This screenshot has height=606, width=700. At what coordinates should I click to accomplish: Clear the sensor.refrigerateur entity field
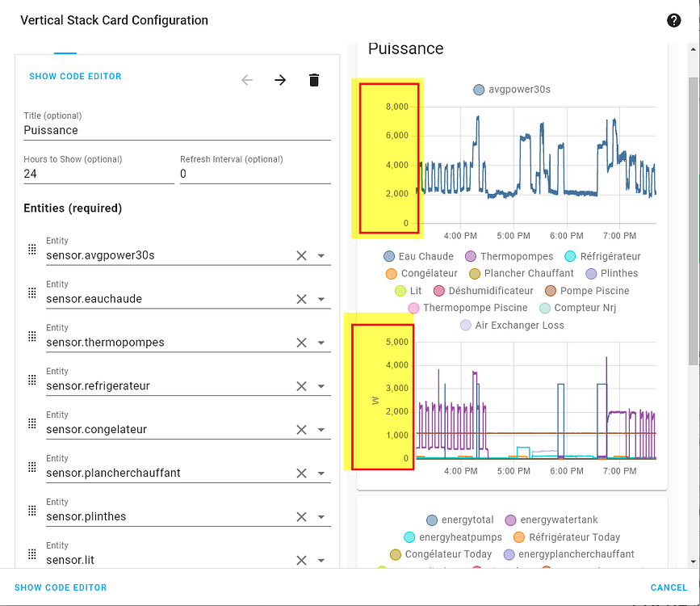pyautogui.click(x=301, y=386)
